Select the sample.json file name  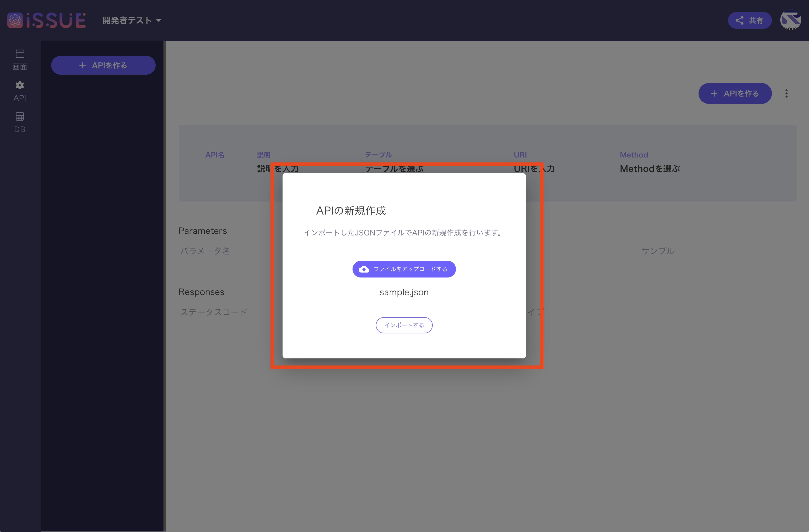404,292
